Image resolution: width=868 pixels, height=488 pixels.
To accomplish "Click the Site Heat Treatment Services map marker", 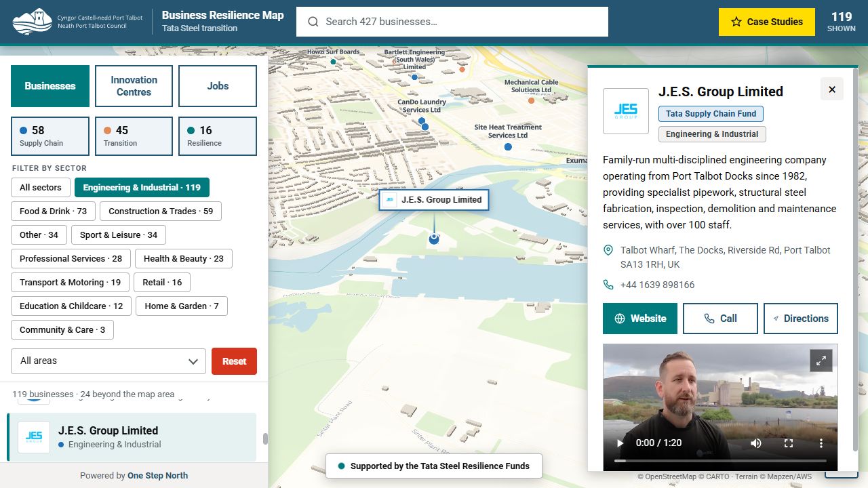I will coord(509,146).
